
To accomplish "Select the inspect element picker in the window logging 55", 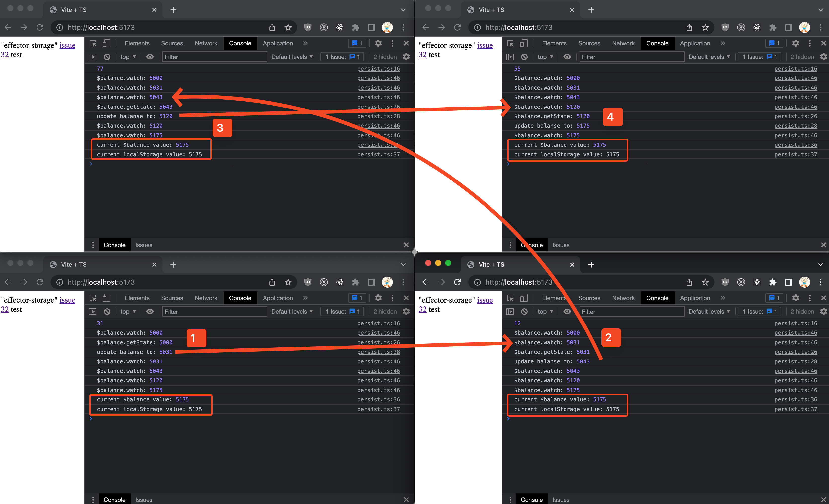I will (x=510, y=43).
